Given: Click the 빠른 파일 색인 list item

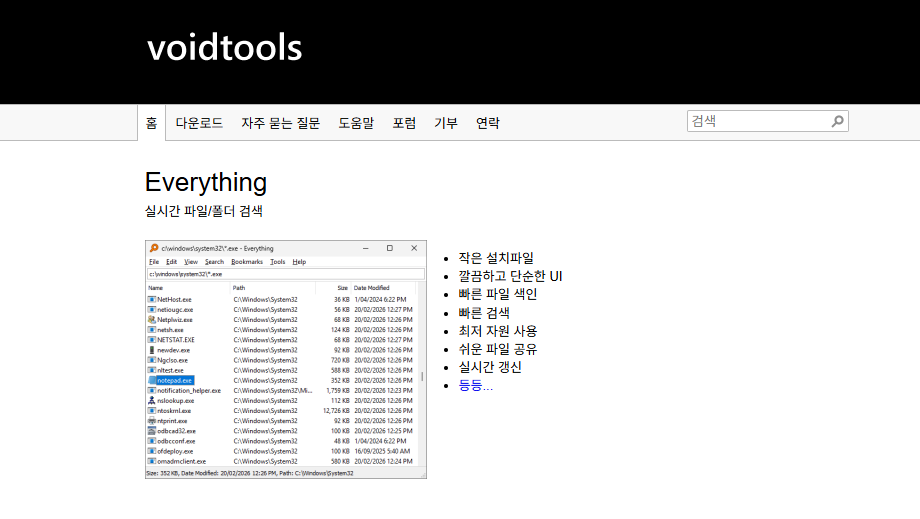Looking at the screenshot, I should pos(498,294).
